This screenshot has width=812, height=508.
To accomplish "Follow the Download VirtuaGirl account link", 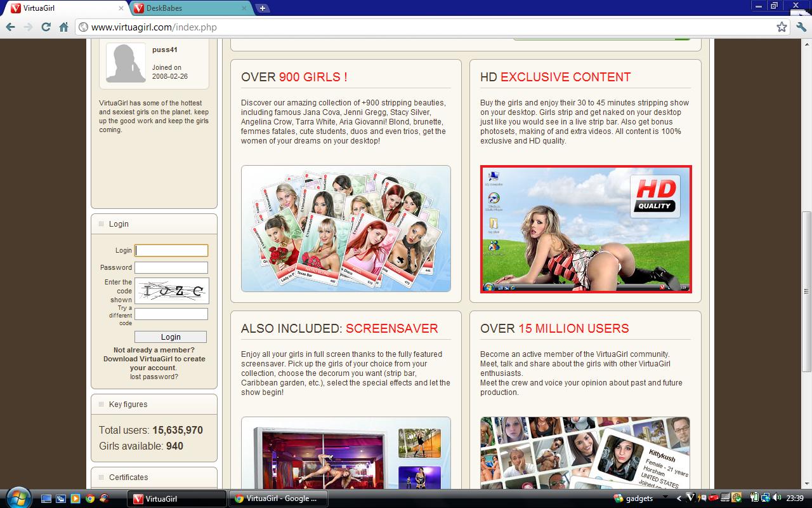I will 154,363.
